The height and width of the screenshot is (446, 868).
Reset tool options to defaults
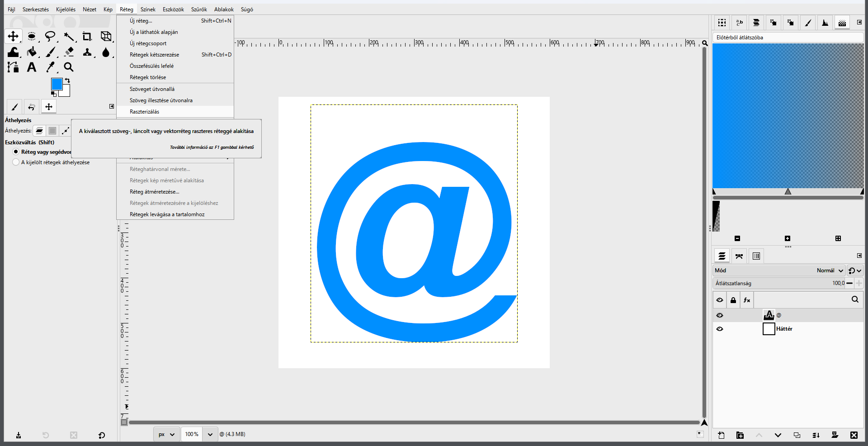tap(102, 435)
